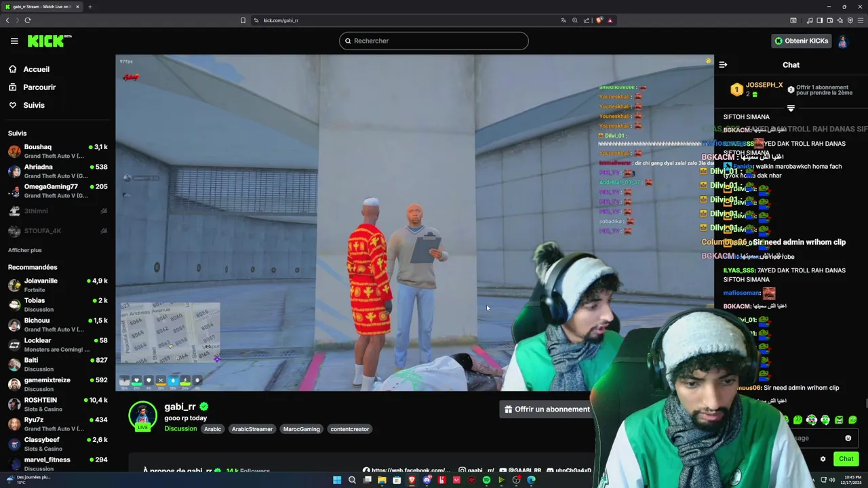Select the ArabicStreamer tag
868x488 pixels.
[x=252, y=429]
